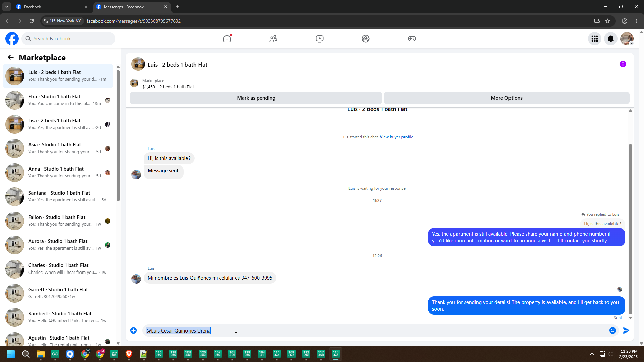Open the Gaming icon in top navigation

412,39
